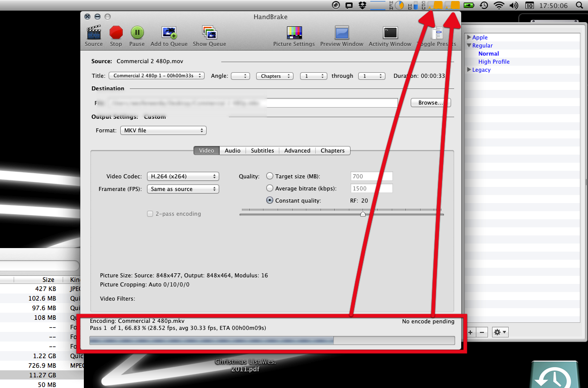588x388 pixels.
Task: Open the Chapters range type dropdown
Action: 274,76
